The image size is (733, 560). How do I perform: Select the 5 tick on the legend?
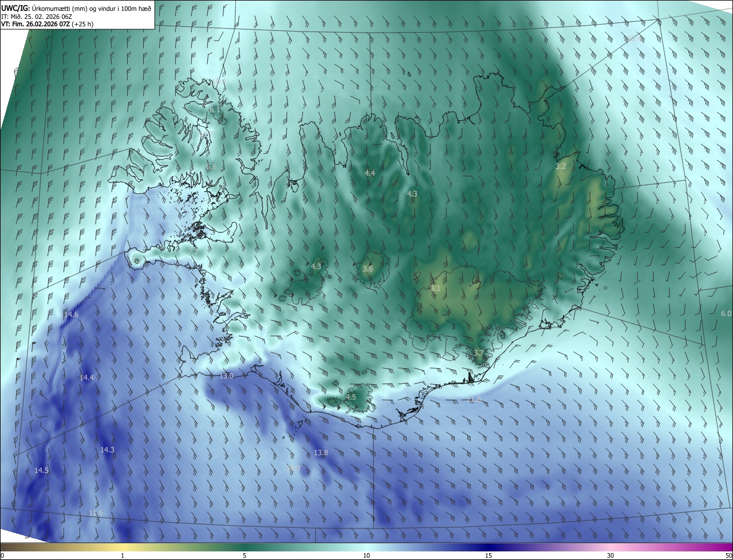coord(245,555)
